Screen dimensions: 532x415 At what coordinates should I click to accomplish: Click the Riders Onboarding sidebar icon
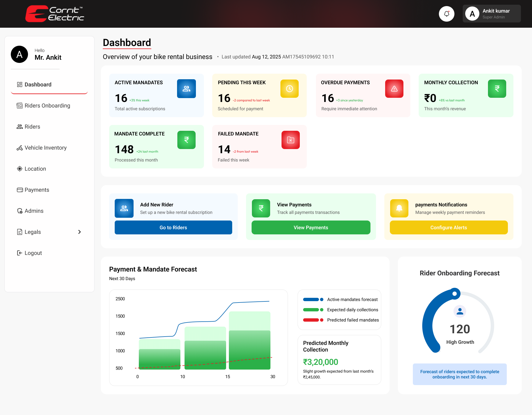(x=20, y=106)
